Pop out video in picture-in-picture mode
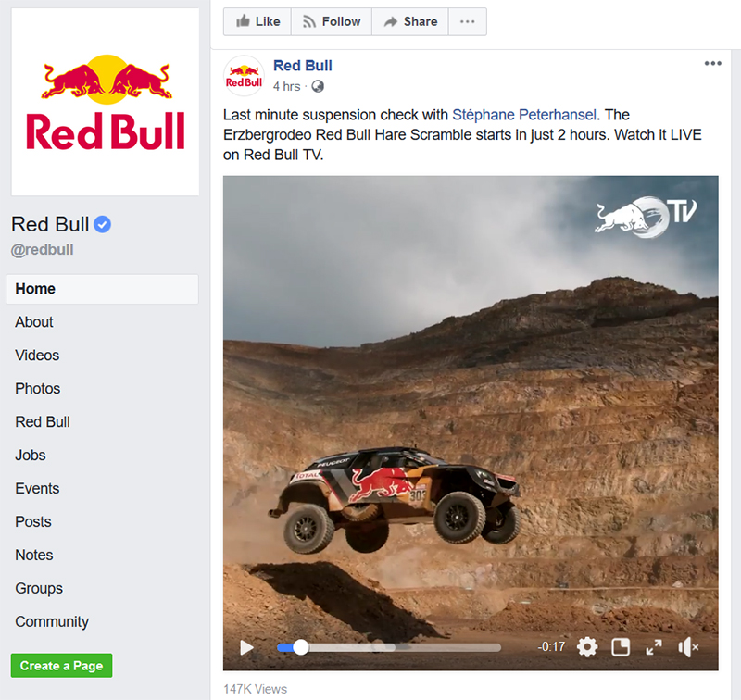This screenshot has height=700, width=741. pos(621,647)
